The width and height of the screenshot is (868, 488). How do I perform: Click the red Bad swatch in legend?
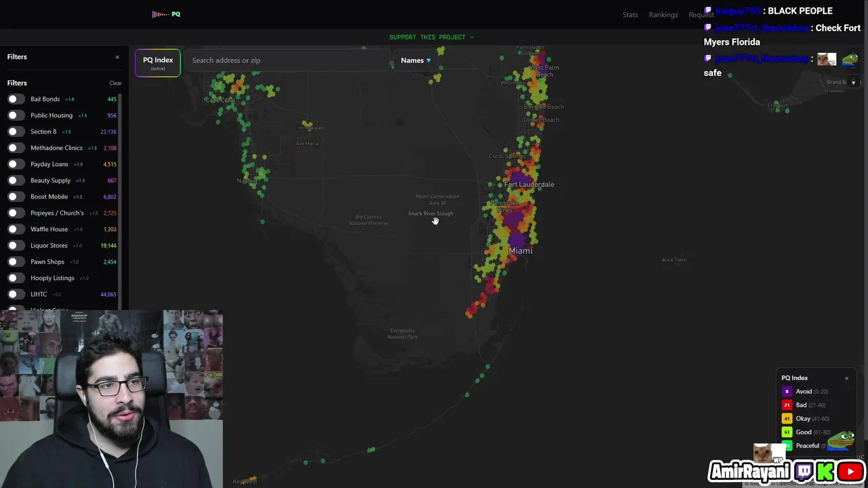[787, 405]
